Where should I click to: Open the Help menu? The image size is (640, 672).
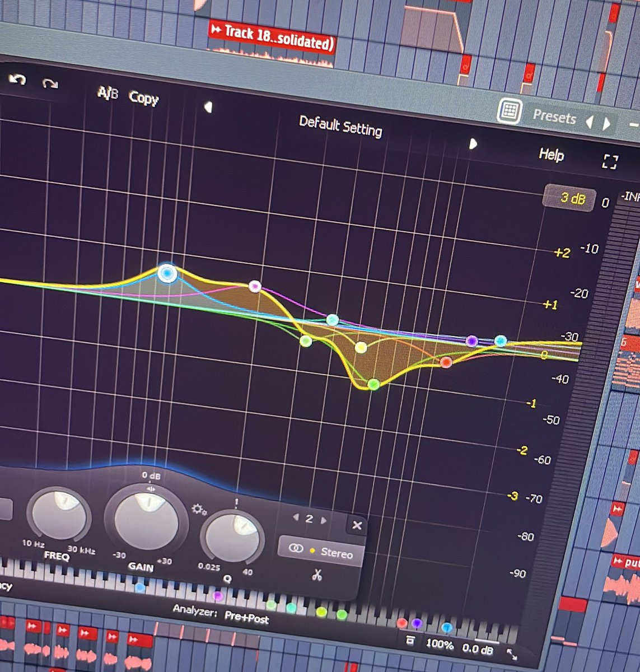tap(551, 155)
